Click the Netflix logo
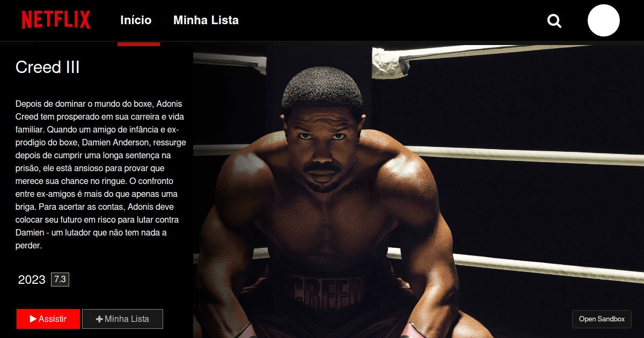 [x=56, y=20]
